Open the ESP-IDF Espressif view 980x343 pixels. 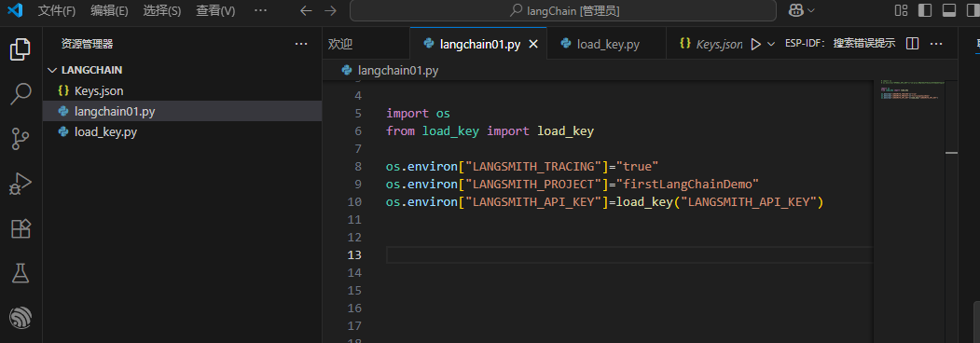tap(21, 318)
